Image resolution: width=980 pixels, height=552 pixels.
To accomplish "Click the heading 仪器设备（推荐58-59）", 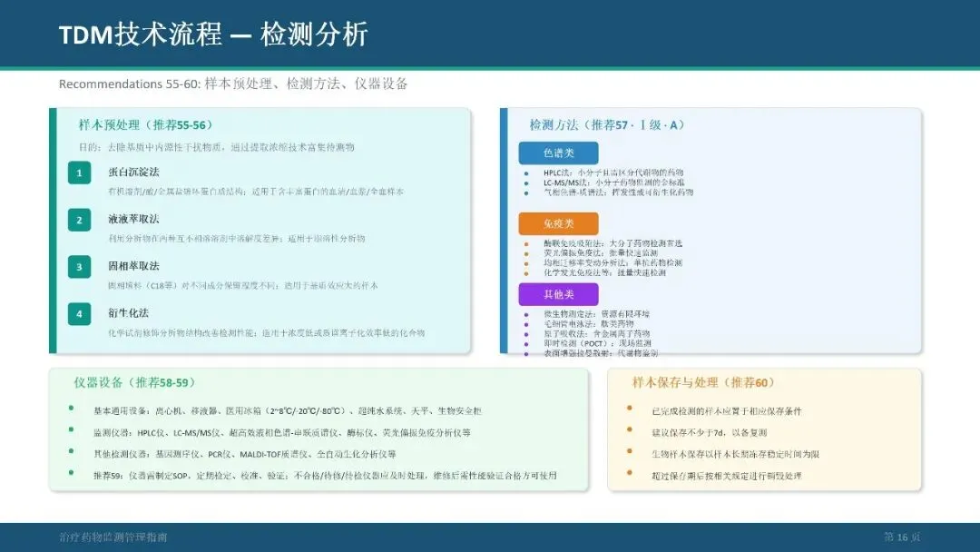I will (x=135, y=382).
